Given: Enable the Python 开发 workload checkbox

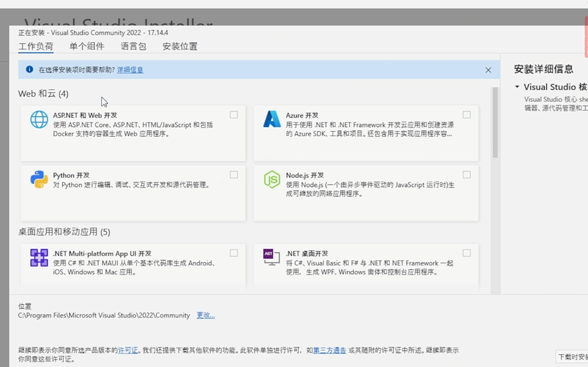Looking at the screenshot, I should [234, 174].
